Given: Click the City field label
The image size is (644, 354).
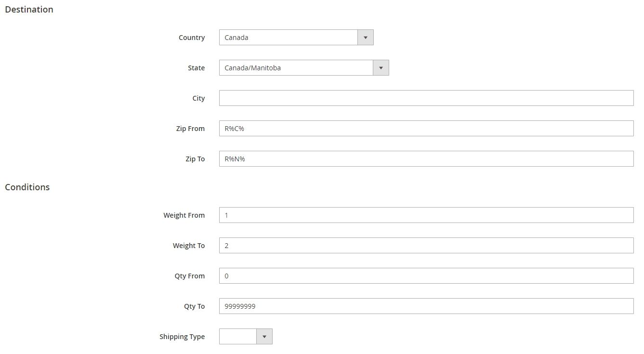Looking at the screenshot, I should click(x=198, y=98).
